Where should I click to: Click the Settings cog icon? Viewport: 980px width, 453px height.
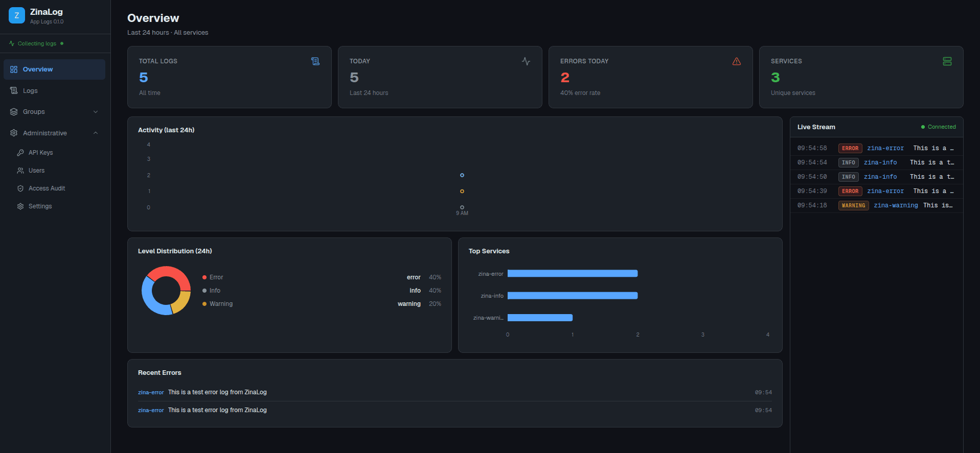pos(20,206)
